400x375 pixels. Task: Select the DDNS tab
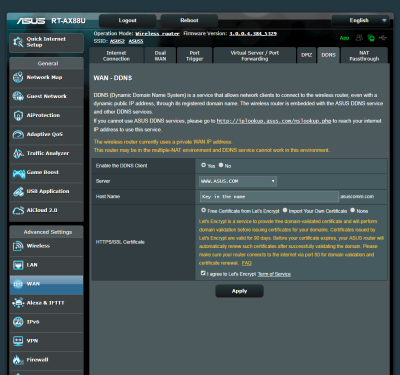pyautogui.click(x=328, y=55)
